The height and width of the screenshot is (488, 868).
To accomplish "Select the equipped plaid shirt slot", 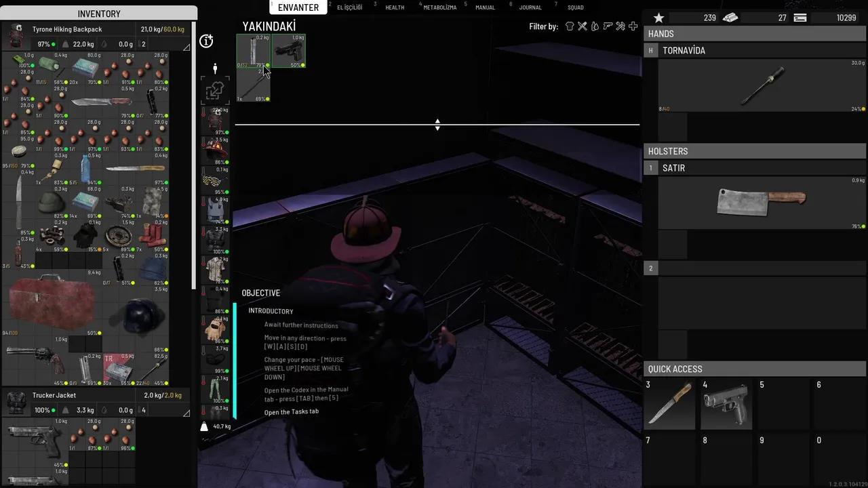I will pos(215,270).
